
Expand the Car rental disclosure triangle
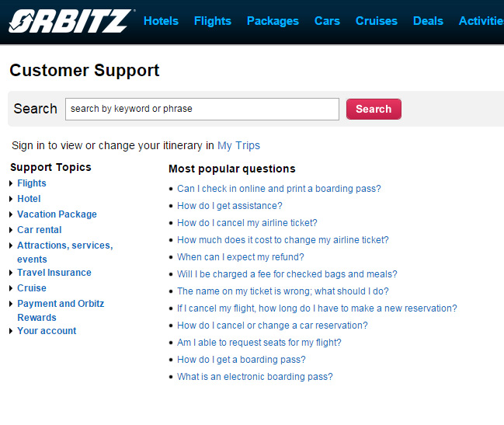pyautogui.click(x=11, y=230)
